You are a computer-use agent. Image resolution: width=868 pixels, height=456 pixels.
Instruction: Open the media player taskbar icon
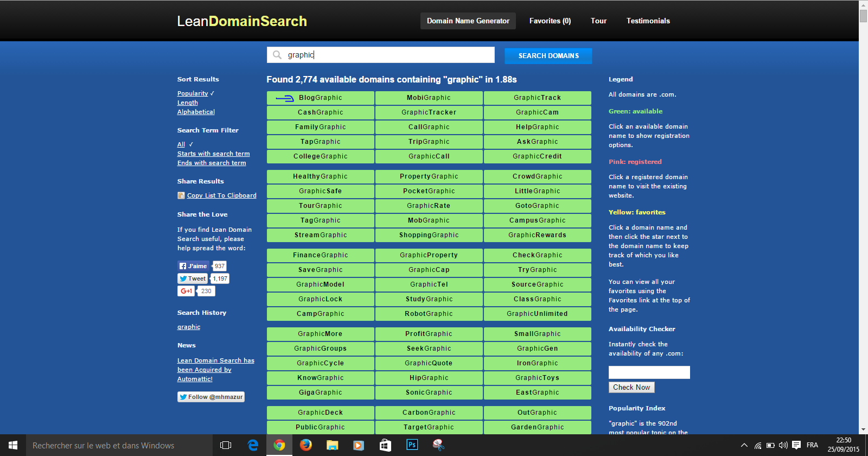click(x=359, y=445)
